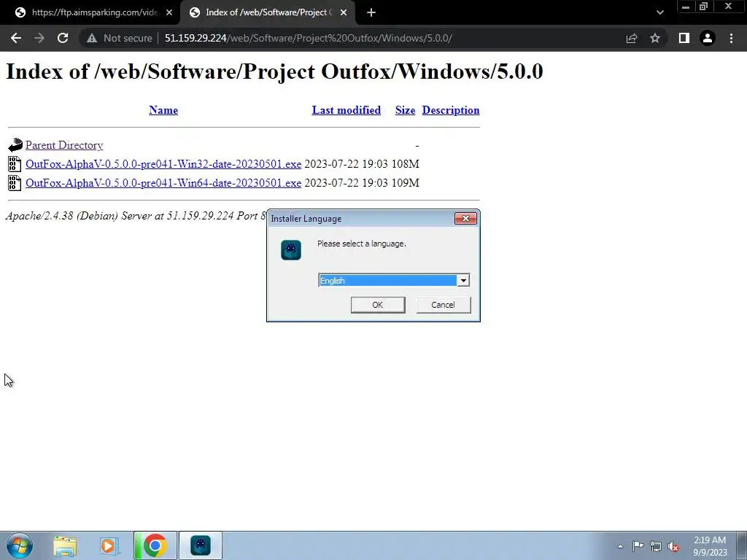
Task: Click the Not secure warning icon
Action: pyautogui.click(x=92, y=38)
